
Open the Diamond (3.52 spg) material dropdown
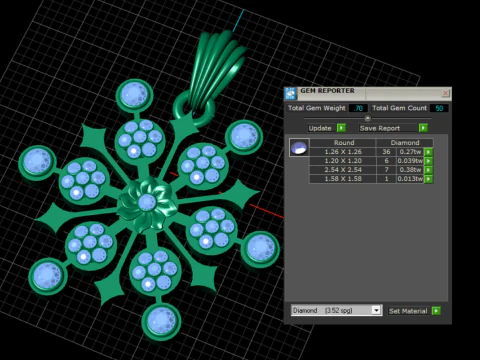(x=376, y=310)
